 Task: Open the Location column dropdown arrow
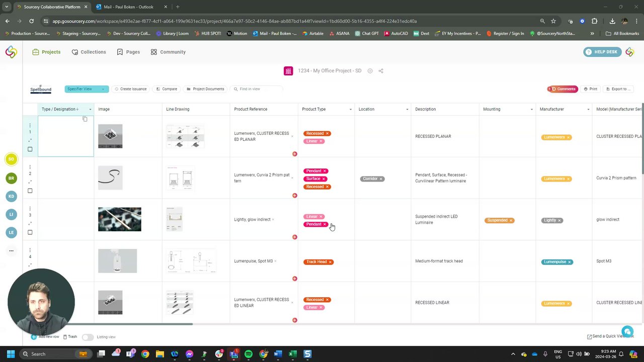coord(407,110)
